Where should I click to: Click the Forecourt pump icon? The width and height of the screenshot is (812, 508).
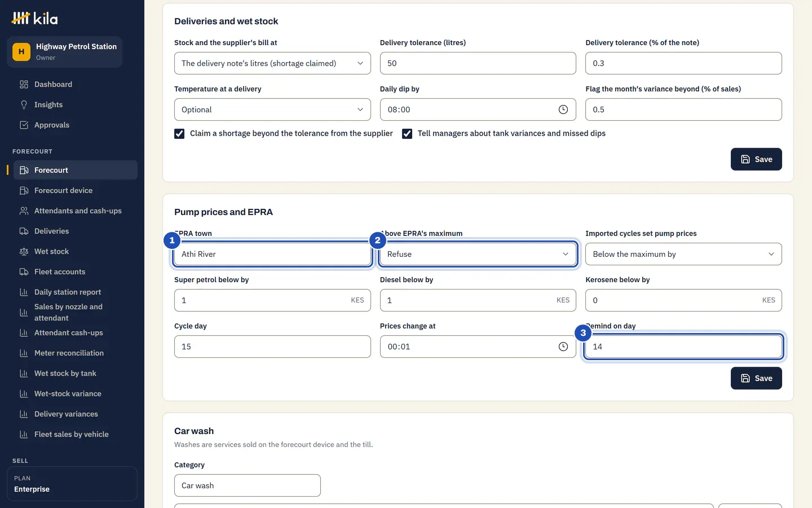click(24, 170)
